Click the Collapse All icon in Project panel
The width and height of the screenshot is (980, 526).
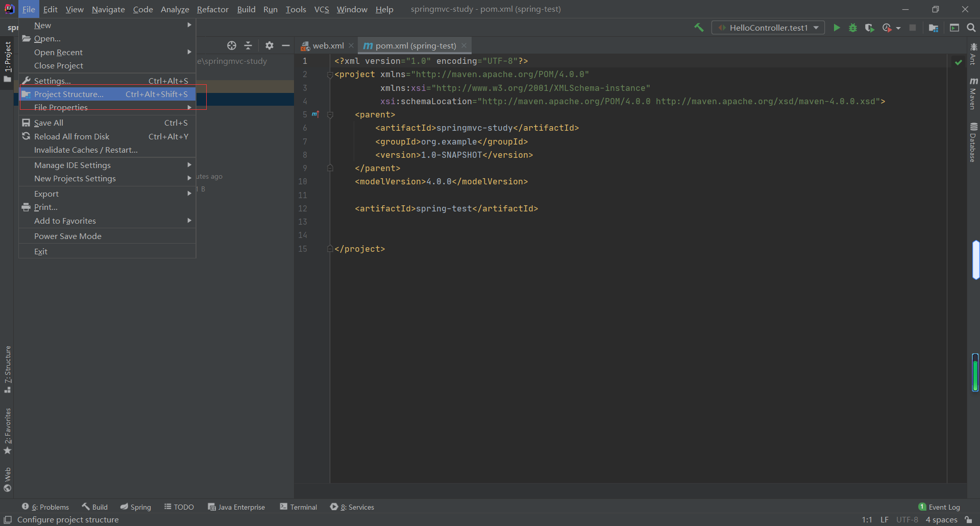pyautogui.click(x=248, y=45)
